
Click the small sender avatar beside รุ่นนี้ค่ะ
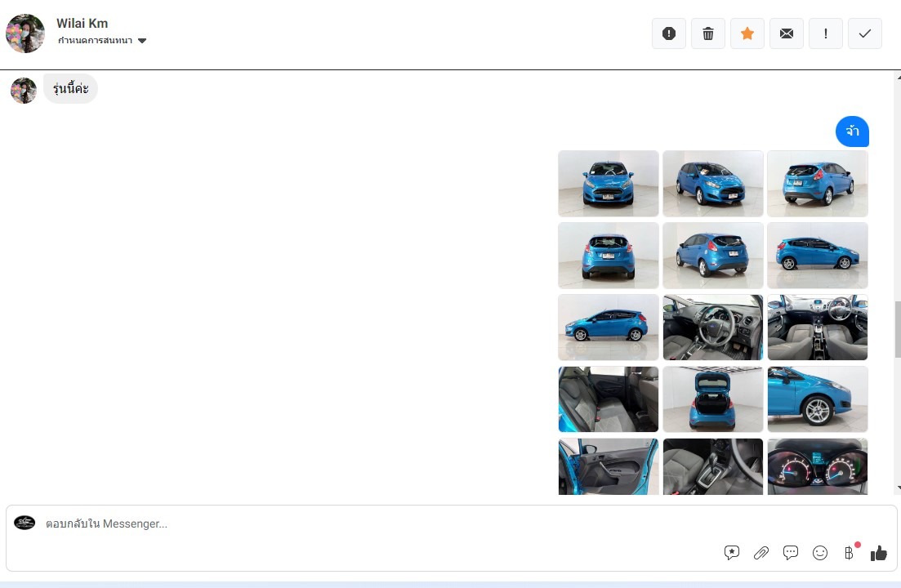coord(24,91)
